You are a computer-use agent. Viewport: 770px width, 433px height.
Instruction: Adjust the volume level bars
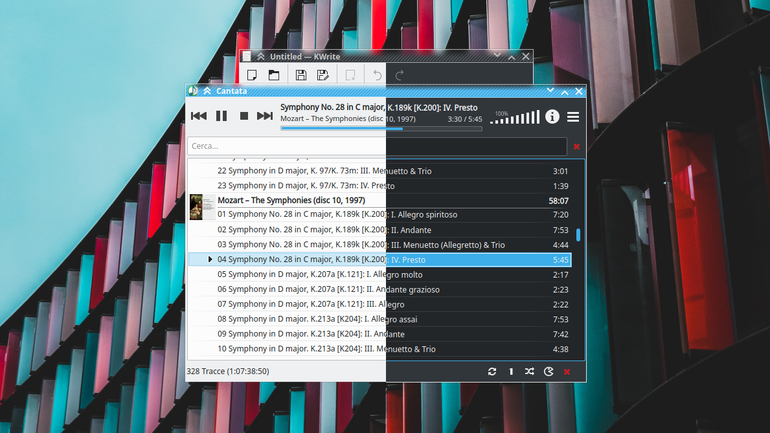click(515, 117)
